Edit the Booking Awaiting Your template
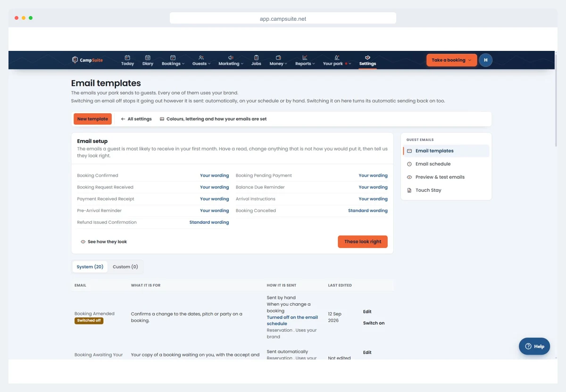The width and height of the screenshot is (566, 392). 367,352
